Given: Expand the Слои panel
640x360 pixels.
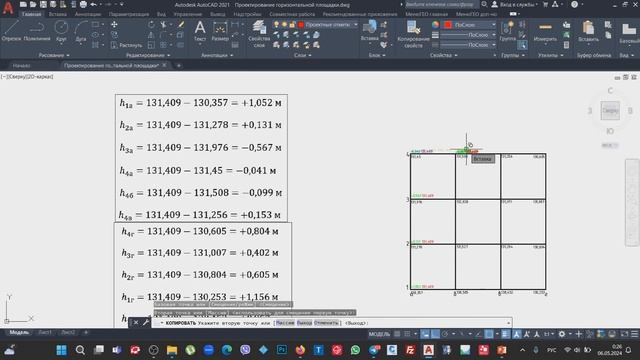Looking at the screenshot, I should pyautogui.click(x=302, y=55).
